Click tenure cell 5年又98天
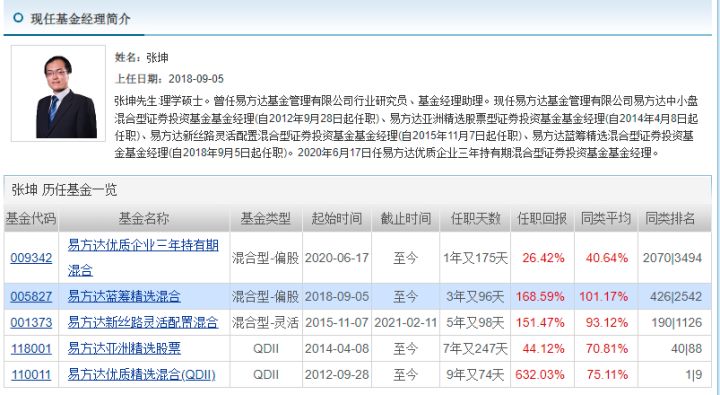The height and width of the screenshot is (395, 720). coord(475,323)
